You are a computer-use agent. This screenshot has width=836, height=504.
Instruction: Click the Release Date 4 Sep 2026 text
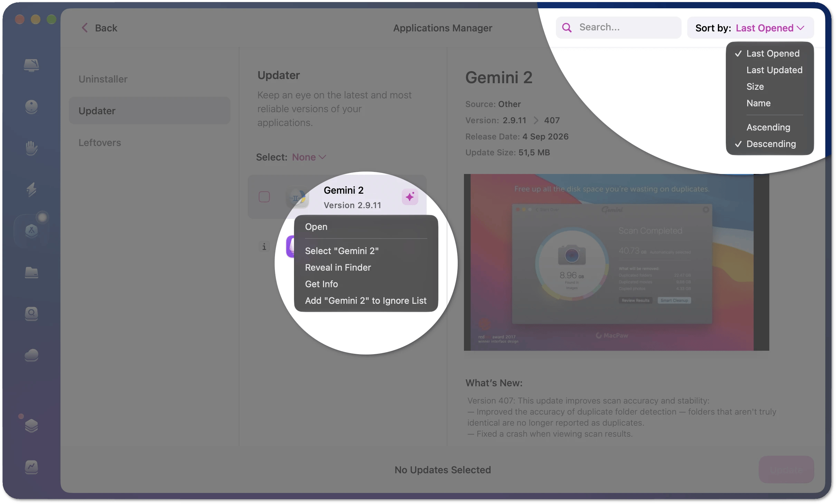coord(517,136)
